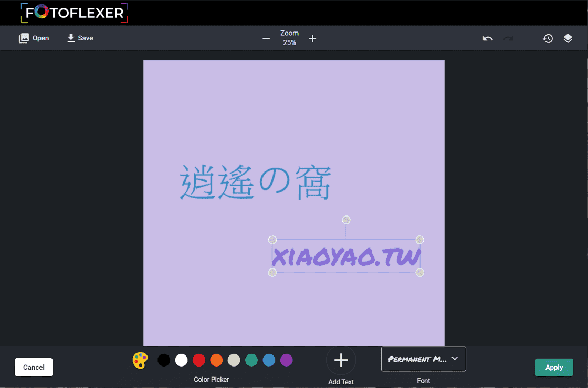Click the Save download icon
Image resolution: width=588 pixels, height=388 pixels.
coord(70,37)
